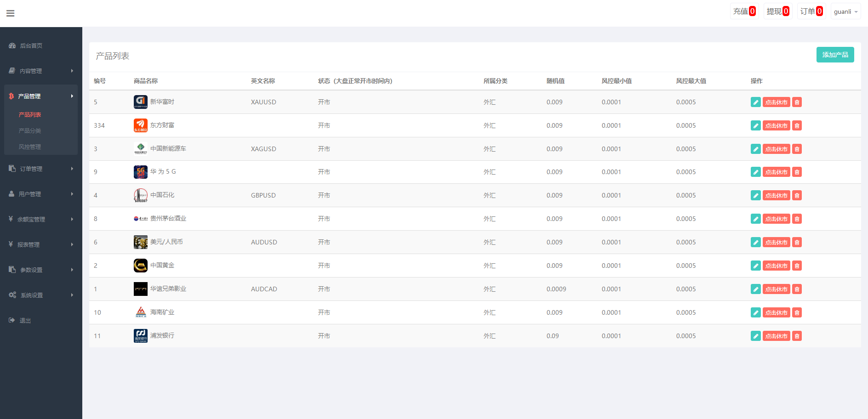Click 点击休市 for 海南矿业
The image size is (868, 419).
pos(776,312)
